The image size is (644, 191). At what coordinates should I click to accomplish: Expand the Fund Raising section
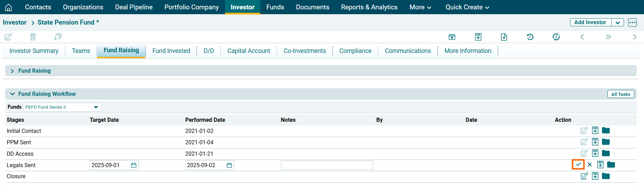pos(12,71)
